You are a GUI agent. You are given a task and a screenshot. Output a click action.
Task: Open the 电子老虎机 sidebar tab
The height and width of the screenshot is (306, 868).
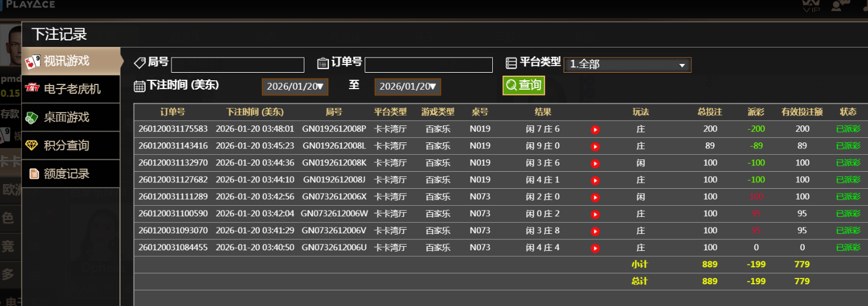(x=71, y=89)
